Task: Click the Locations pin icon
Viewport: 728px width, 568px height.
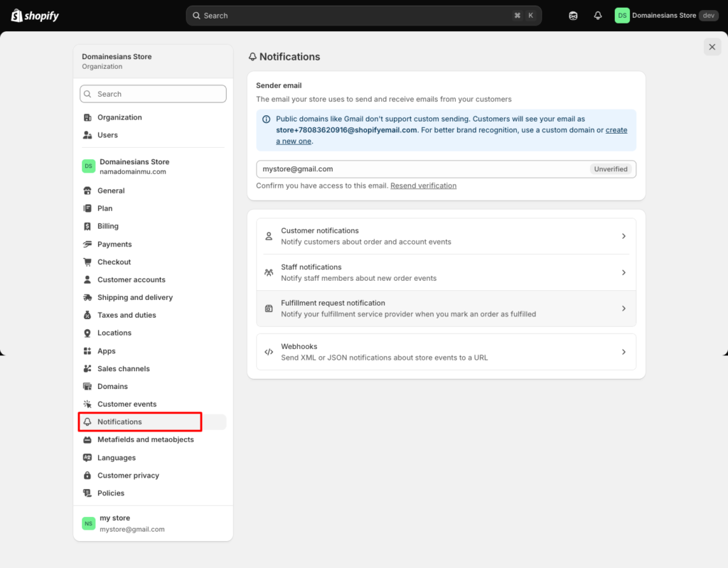Action: click(87, 333)
